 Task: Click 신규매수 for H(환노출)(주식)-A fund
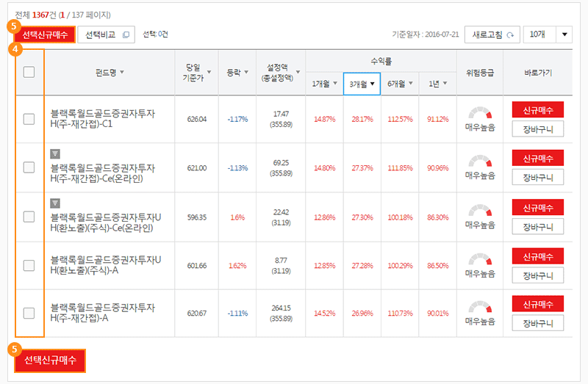(x=538, y=256)
